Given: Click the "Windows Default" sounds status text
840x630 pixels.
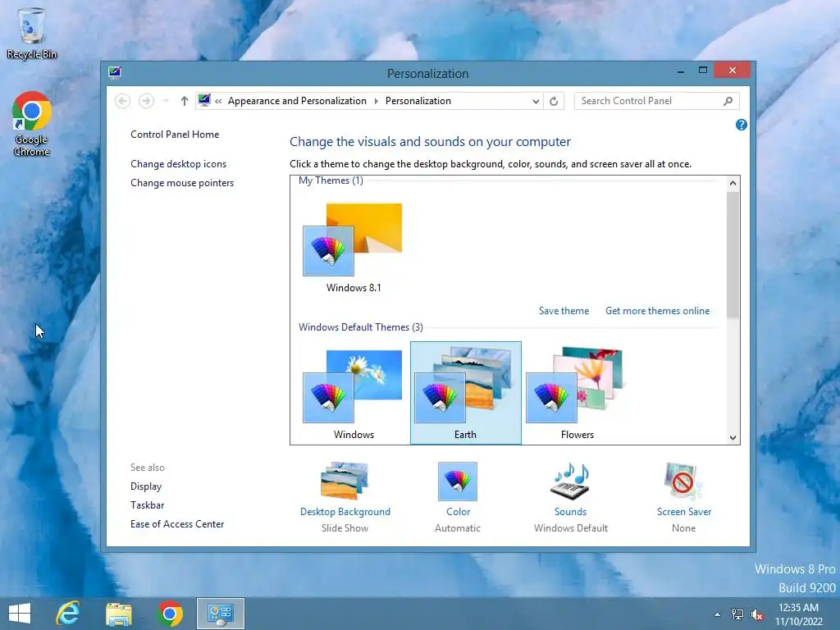Looking at the screenshot, I should click(x=571, y=528).
